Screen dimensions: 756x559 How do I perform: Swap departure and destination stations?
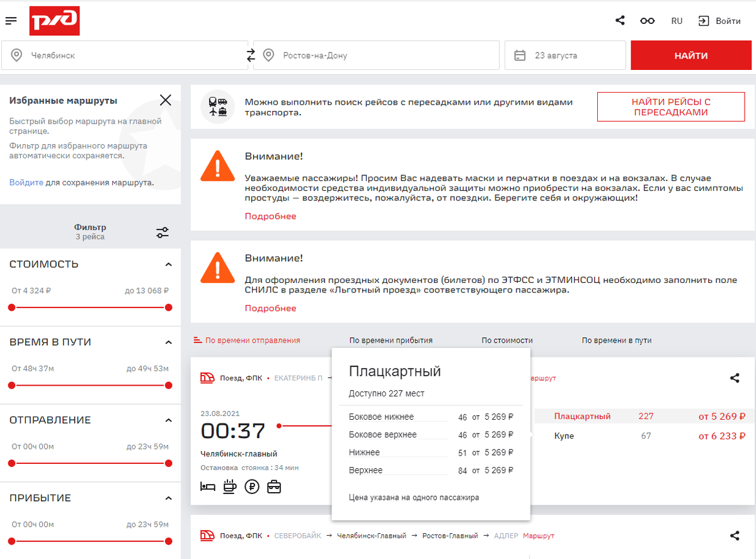[x=251, y=55]
